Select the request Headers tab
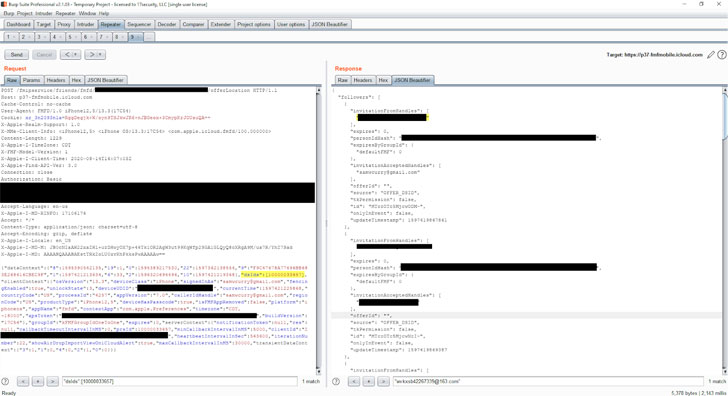Screen dimensions: 728x396 [56, 80]
